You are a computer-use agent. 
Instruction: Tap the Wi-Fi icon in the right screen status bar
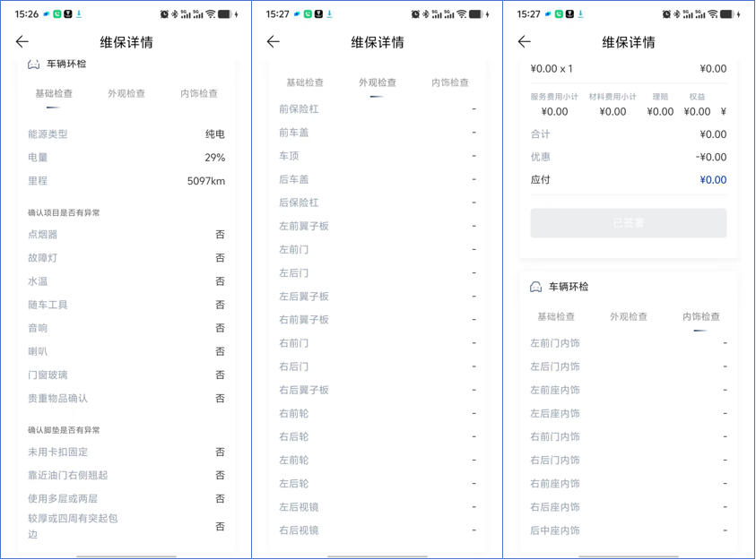pyautogui.click(x=713, y=14)
